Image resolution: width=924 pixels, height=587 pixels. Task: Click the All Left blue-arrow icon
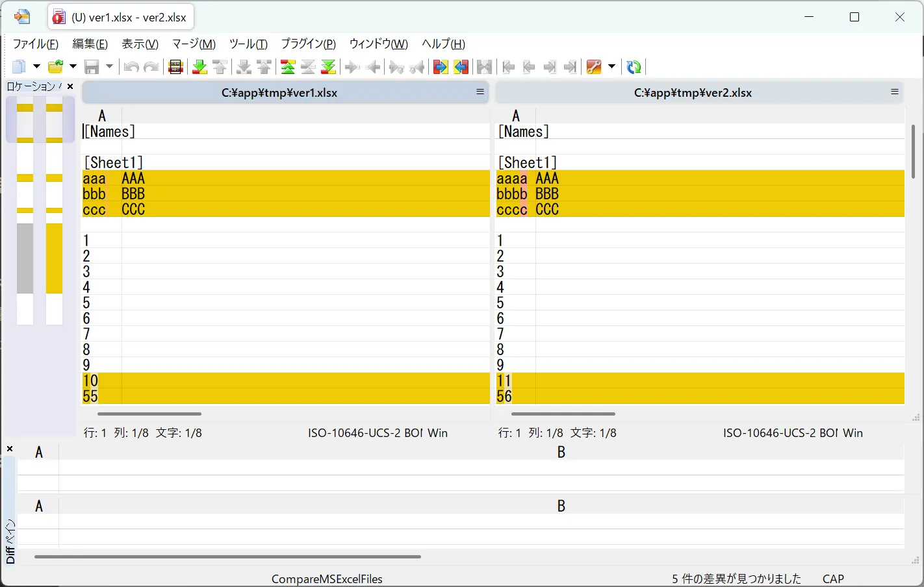point(461,67)
